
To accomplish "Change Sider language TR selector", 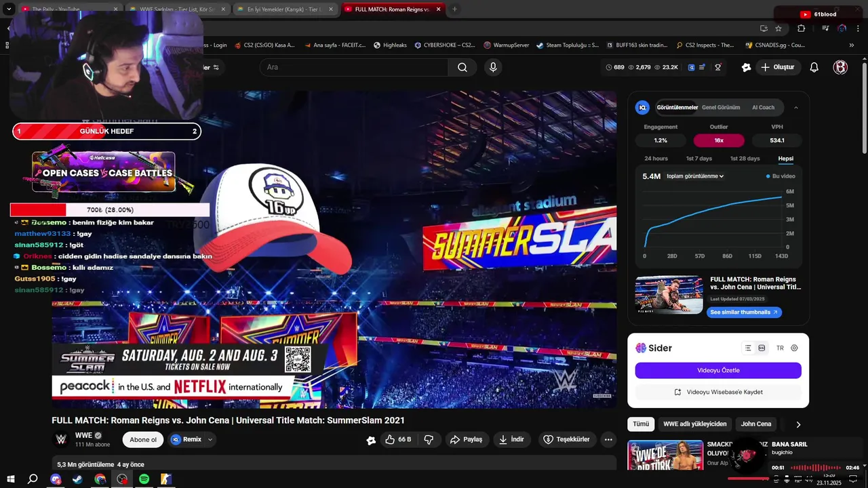I will pos(780,348).
